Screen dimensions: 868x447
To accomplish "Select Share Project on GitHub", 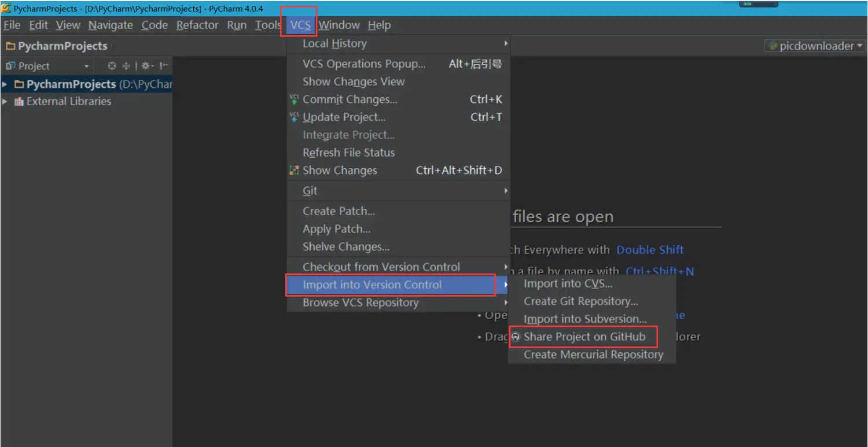I will pos(592,337).
